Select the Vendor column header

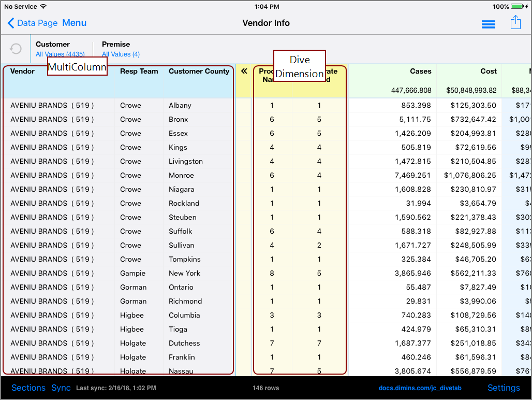(23, 72)
